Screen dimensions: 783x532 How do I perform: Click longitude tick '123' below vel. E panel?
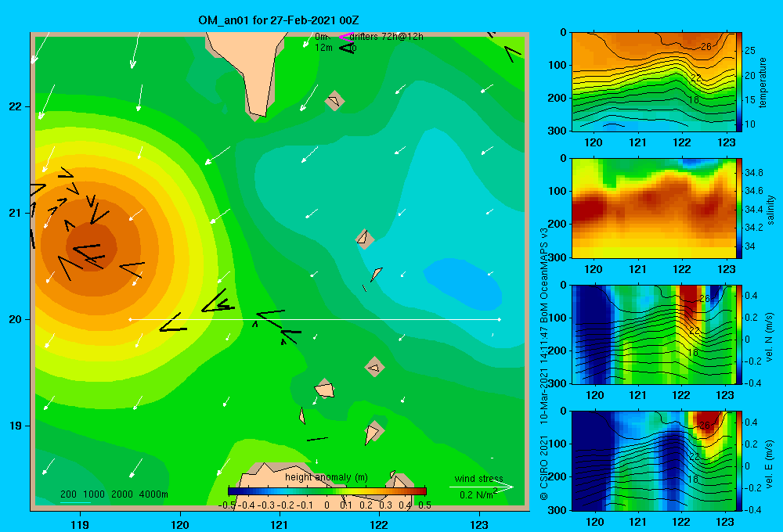(724, 522)
